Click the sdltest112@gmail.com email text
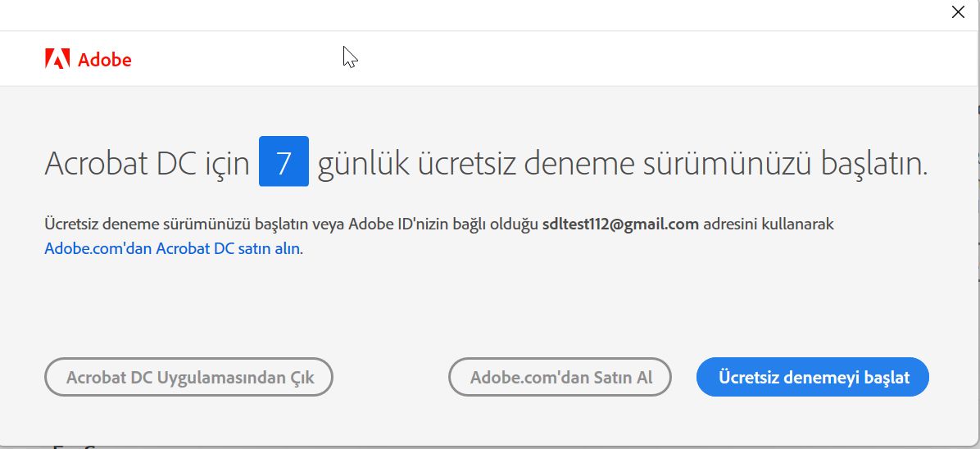 (620, 224)
